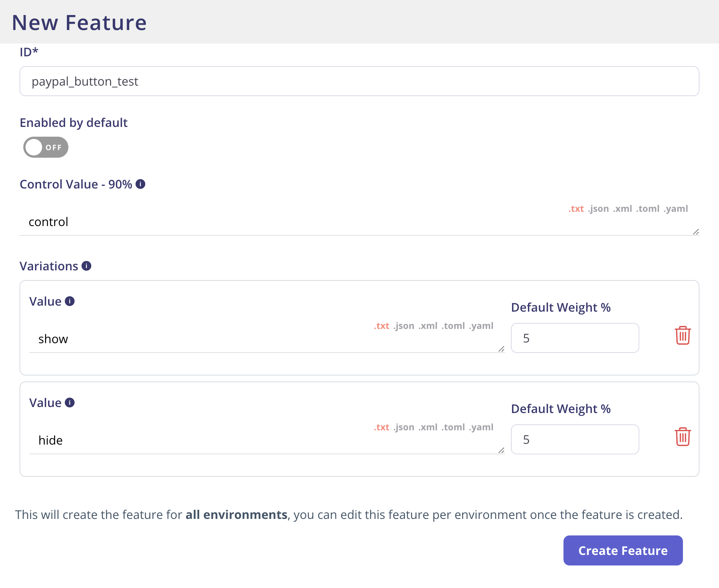This screenshot has width=719, height=588.
Task: Open the Variations info tooltip
Action: (x=87, y=266)
